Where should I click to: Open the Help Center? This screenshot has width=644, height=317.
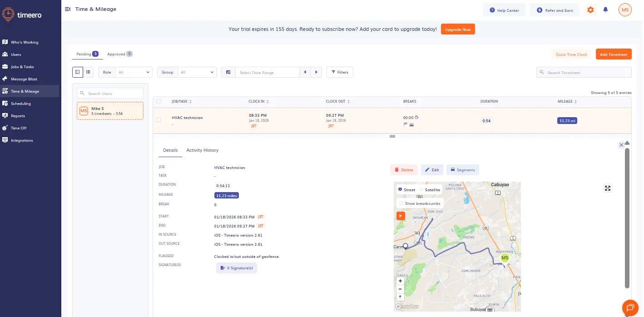(x=504, y=10)
